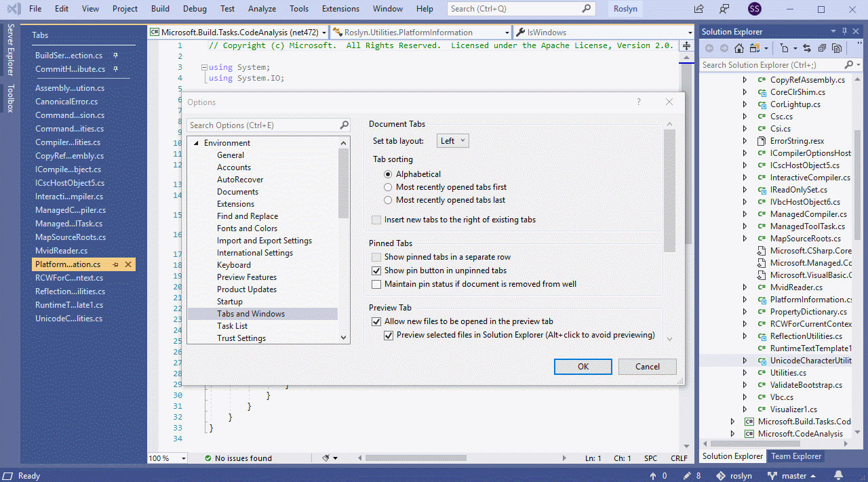Enable Show pinned tabs in a separate row
This screenshot has height=482, width=868.
[376, 257]
